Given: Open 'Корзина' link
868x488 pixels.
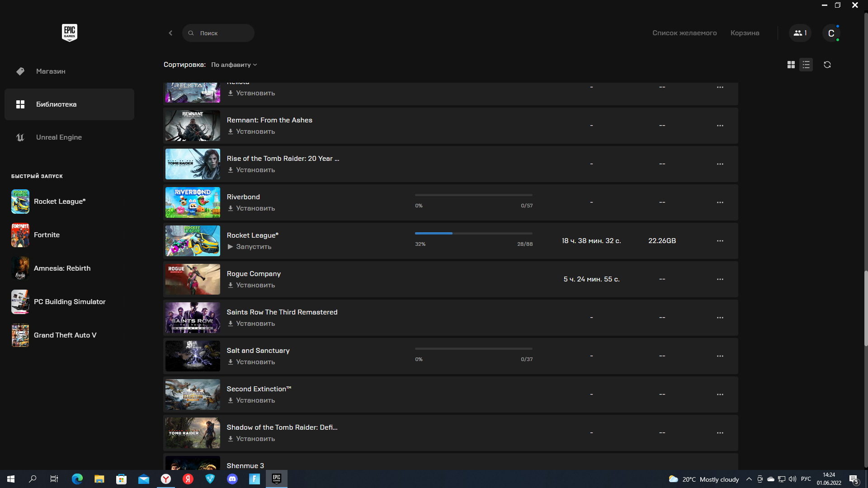Looking at the screenshot, I should (x=745, y=33).
